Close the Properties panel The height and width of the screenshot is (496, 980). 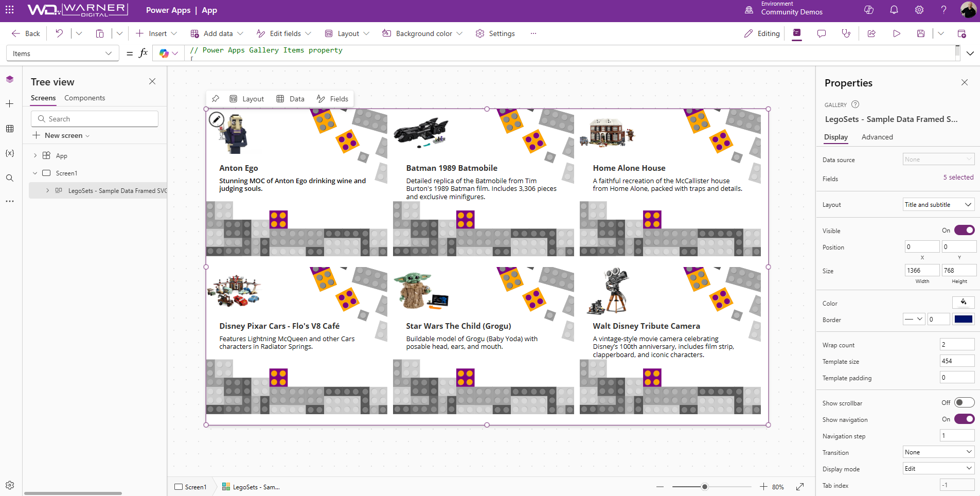(965, 82)
